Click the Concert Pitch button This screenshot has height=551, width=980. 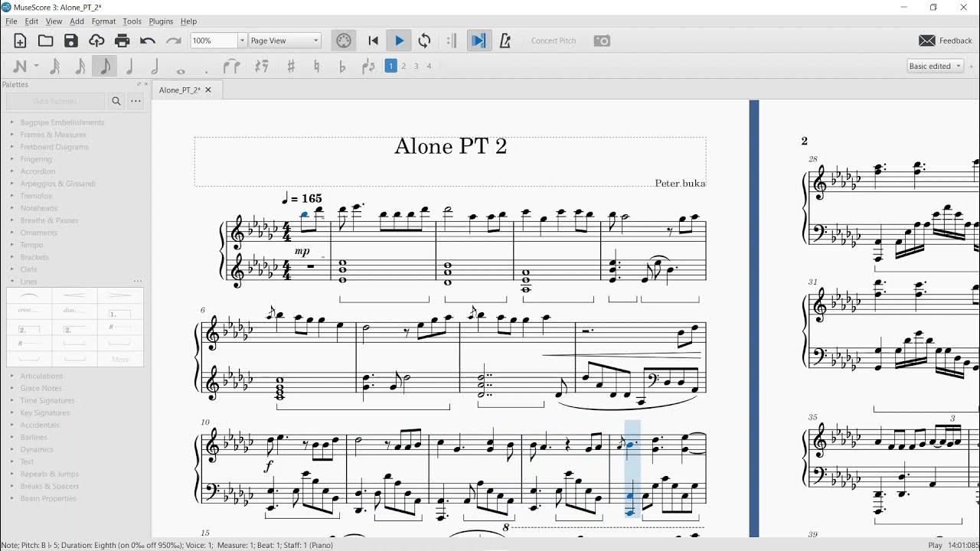pos(554,41)
